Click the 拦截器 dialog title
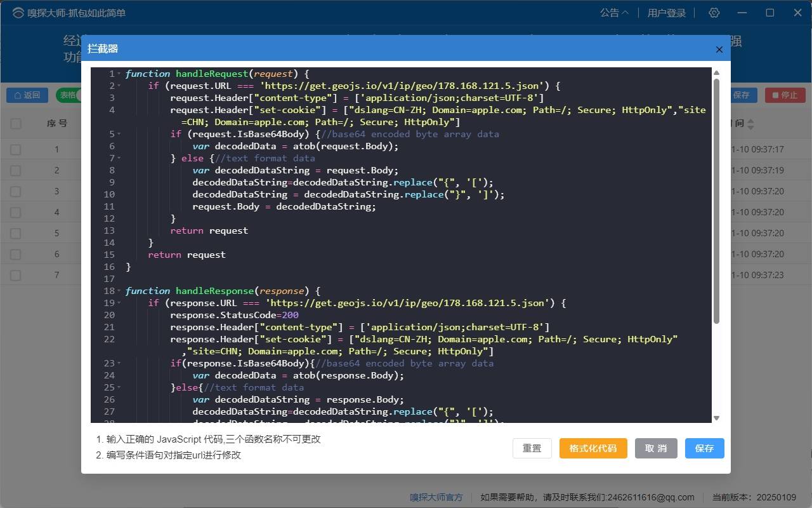The height and width of the screenshot is (508, 812). tap(103, 49)
